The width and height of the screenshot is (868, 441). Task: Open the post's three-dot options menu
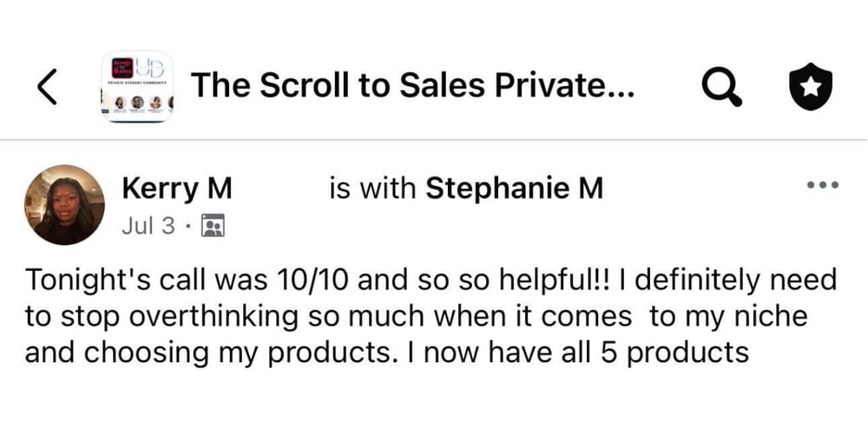823,185
